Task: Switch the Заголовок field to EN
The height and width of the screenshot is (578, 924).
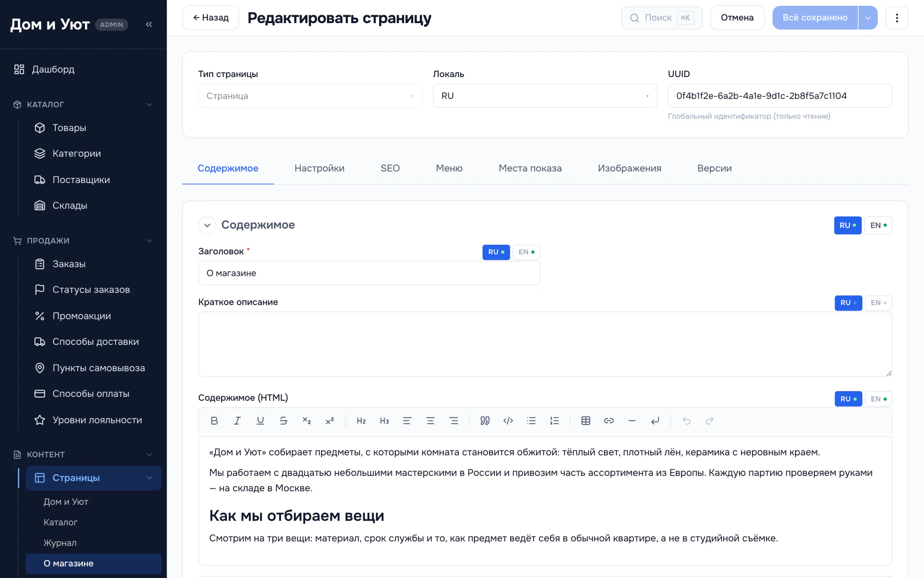Action: tap(526, 252)
